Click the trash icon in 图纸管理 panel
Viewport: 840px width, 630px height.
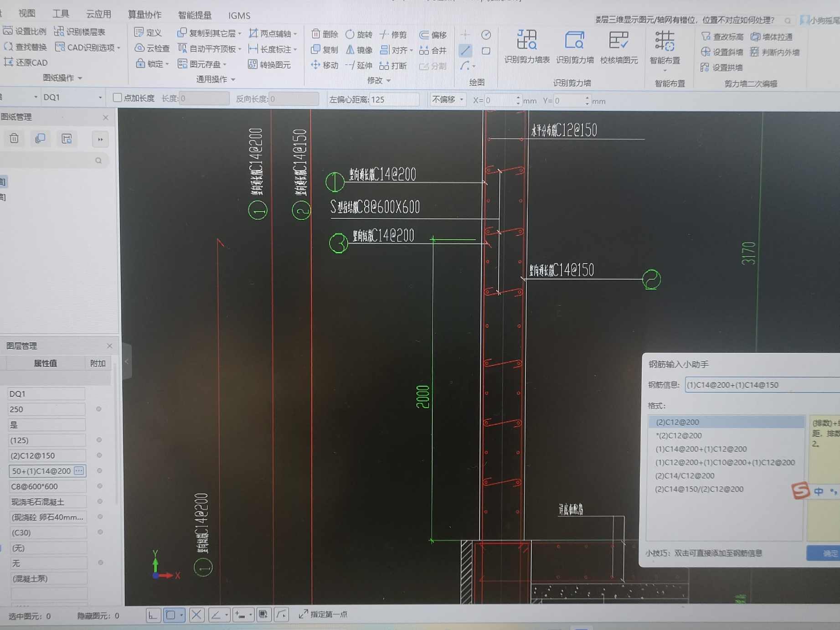(x=14, y=139)
